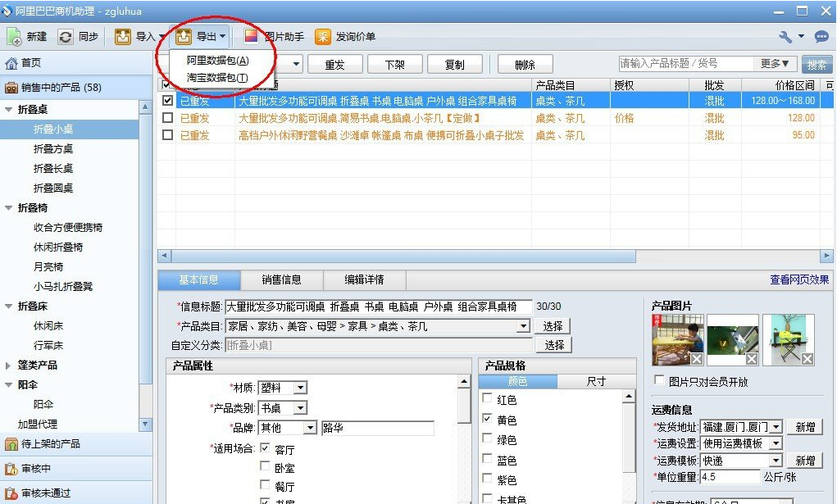The height and width of the screenshot is (504, 837).
Task: Click the 下架 button
Action: pyautogui.click(x=394, y=65)
